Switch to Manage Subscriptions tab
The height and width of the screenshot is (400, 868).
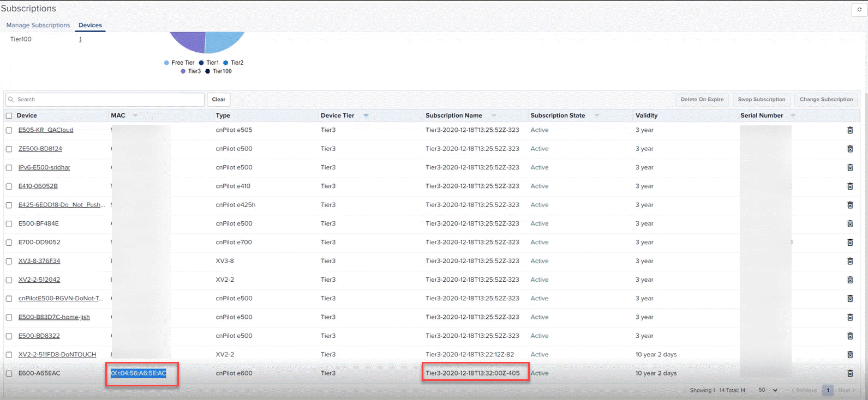point(38,25)
